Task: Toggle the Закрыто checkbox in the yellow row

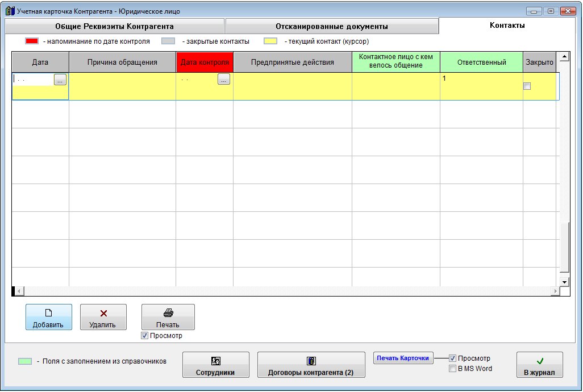Action: [x=527, y=86]
